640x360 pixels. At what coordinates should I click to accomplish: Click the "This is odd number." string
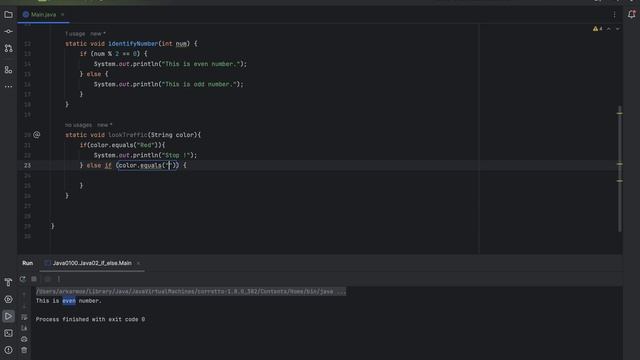point(199,84)
